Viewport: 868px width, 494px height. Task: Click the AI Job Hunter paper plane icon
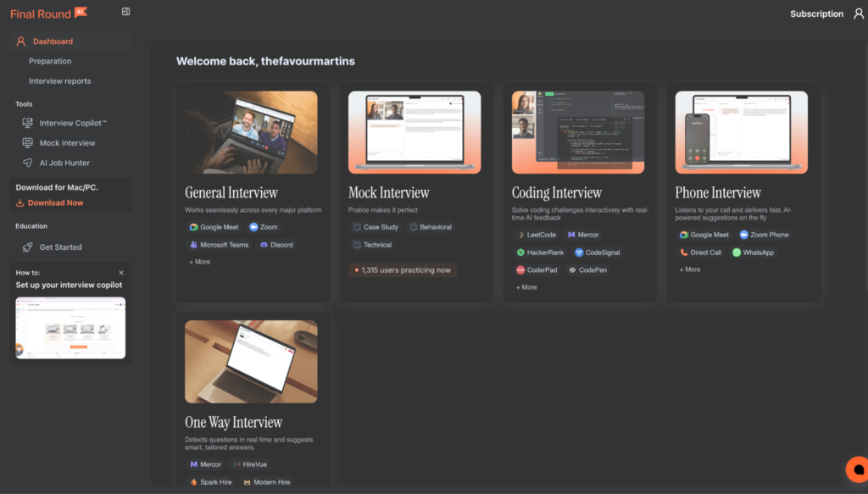(27, 163)
